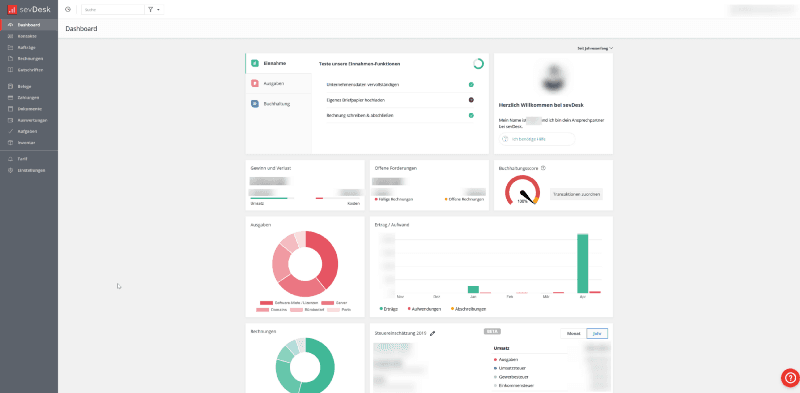Click the green Einnahme tab icon
The height and width of the screenshot is (393, 800).
255,63
